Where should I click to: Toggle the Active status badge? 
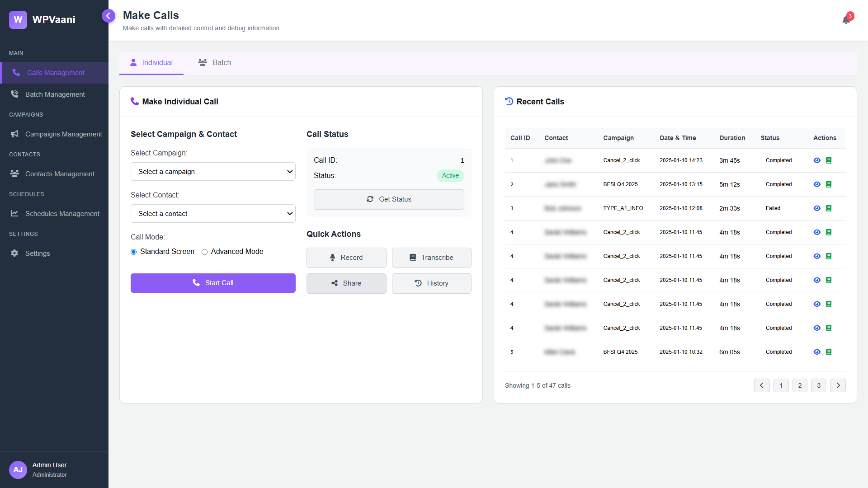(450, 176)
